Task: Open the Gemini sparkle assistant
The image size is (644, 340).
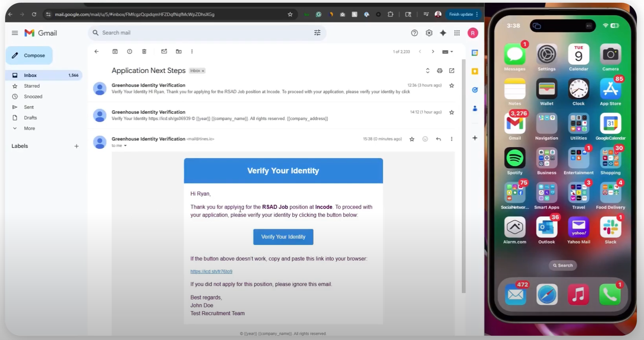Action: pyautogui.click(x=443, y=33)
